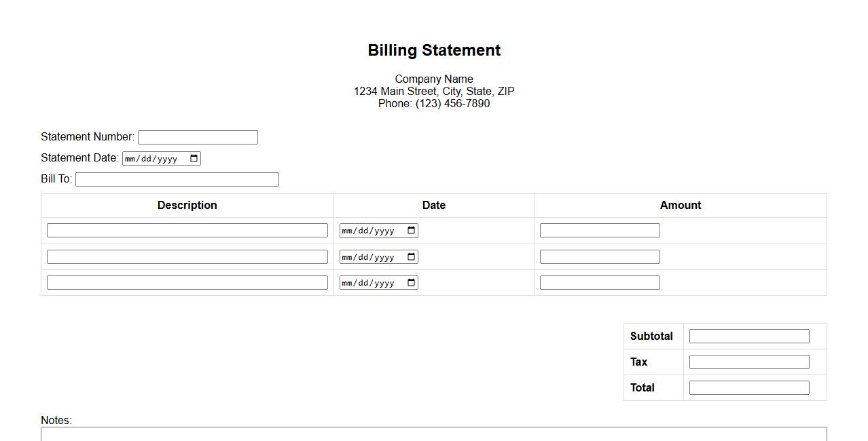Open third row date calendar icon
The image size is (868, 441).
412,283
